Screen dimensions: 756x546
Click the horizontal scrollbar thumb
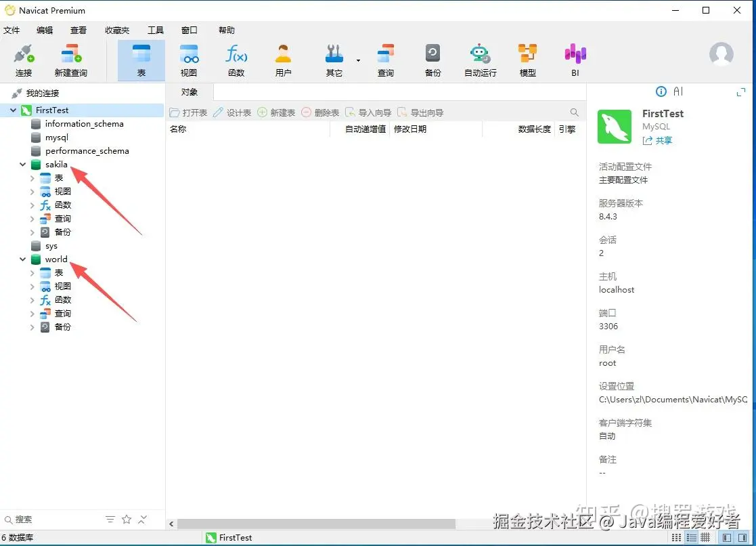[316, 524]
